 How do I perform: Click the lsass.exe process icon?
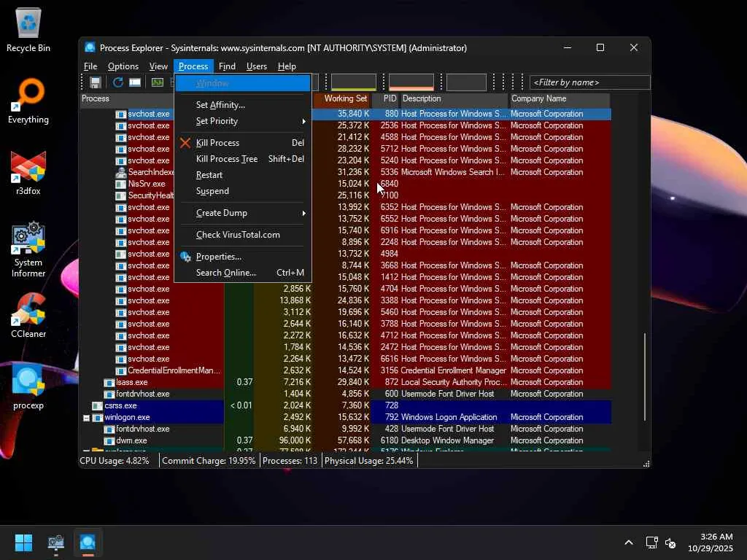[109, 382]
